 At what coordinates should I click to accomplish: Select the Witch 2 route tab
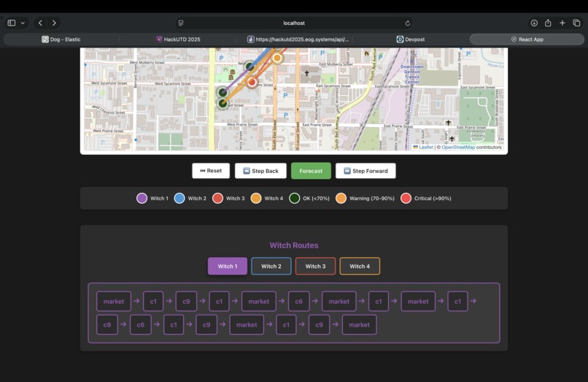(x=271, y=266)
